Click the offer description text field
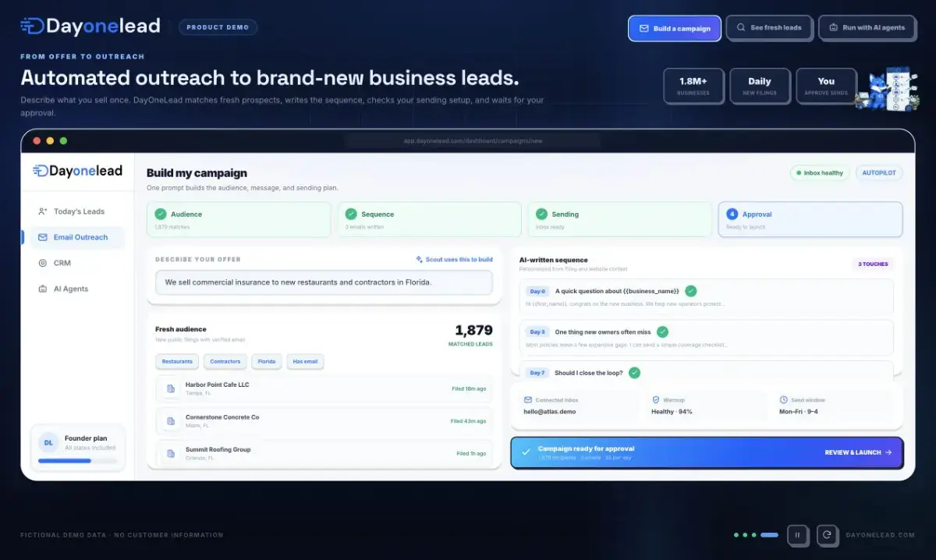The width and height of the screenshot is (936, 560). [x=324, y=282]
